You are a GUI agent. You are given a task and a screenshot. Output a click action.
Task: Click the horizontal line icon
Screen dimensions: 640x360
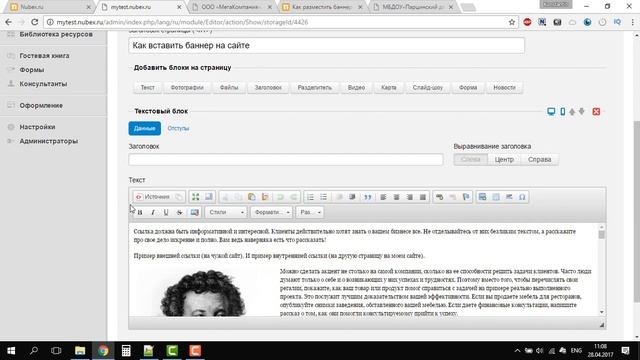(x=509, y=197)
